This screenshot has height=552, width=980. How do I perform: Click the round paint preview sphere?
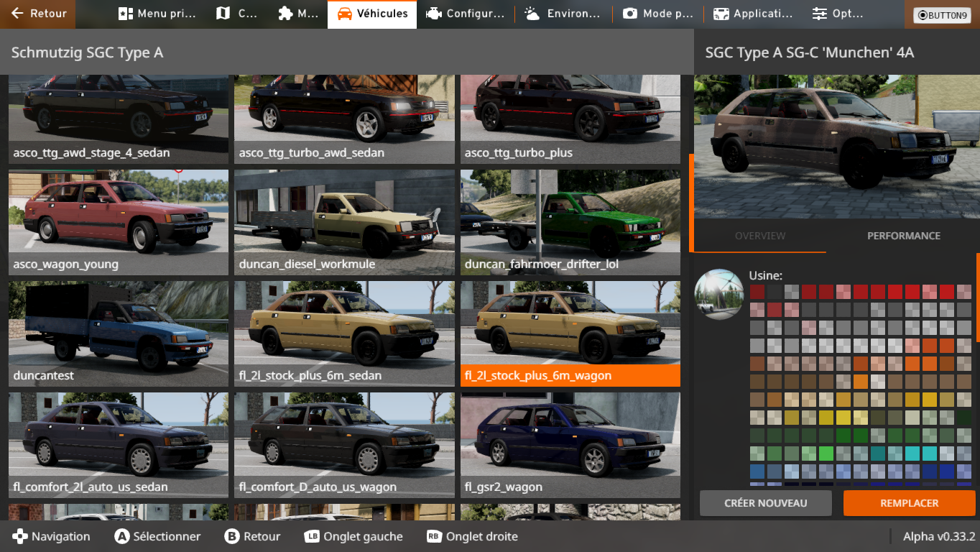(x=719, y=294)
